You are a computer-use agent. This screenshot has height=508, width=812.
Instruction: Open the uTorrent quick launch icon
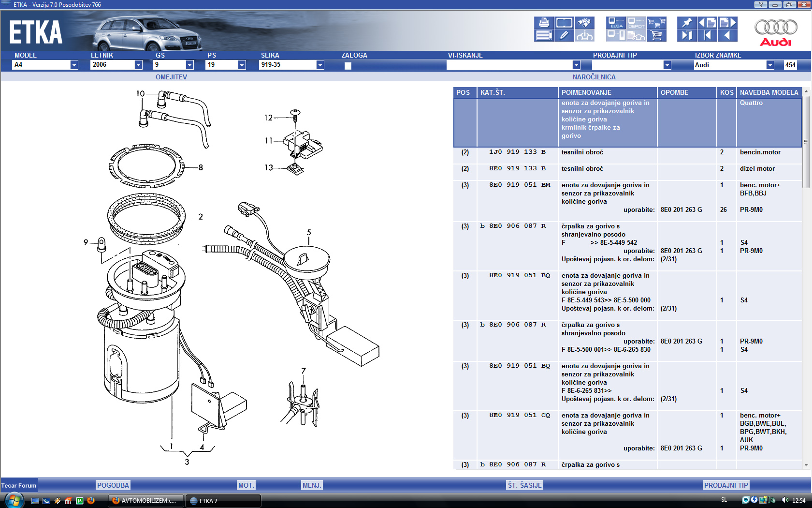click(x=80, y=501)
